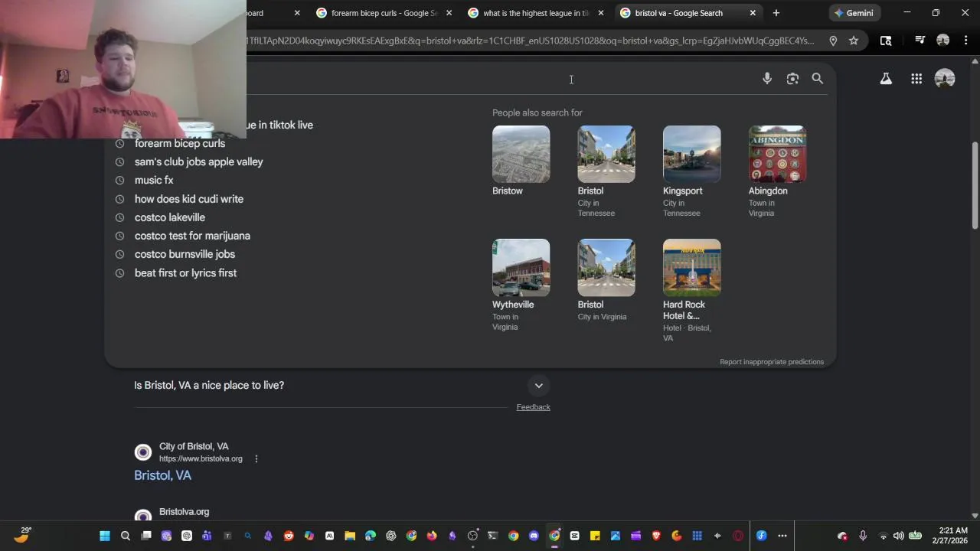Open the location permission icon in address bar
The image size is (980, 551).
pyautogui.click(x=833, y=41)
